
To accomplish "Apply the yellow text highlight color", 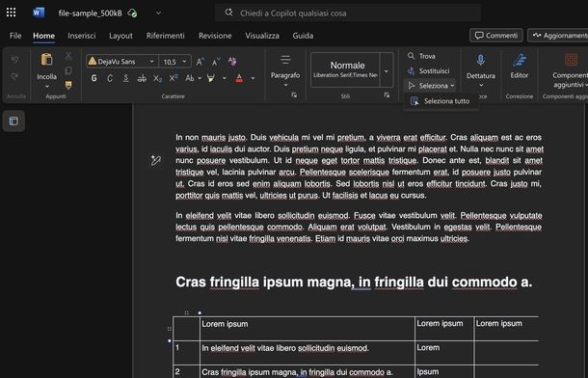I will [211, 78].
